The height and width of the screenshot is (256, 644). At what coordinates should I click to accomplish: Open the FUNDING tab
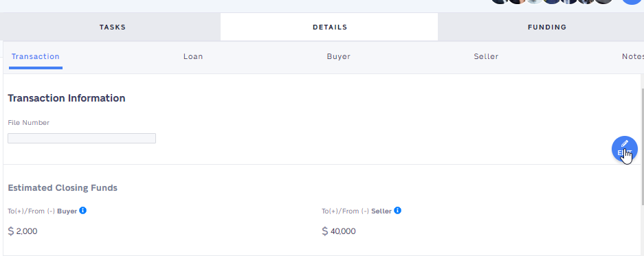547,27
